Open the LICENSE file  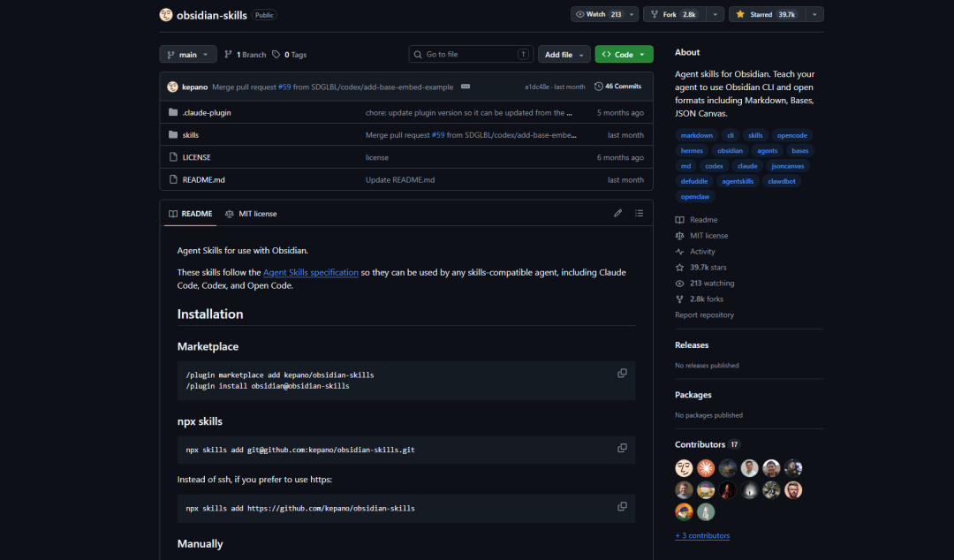(x=196, y=157)
